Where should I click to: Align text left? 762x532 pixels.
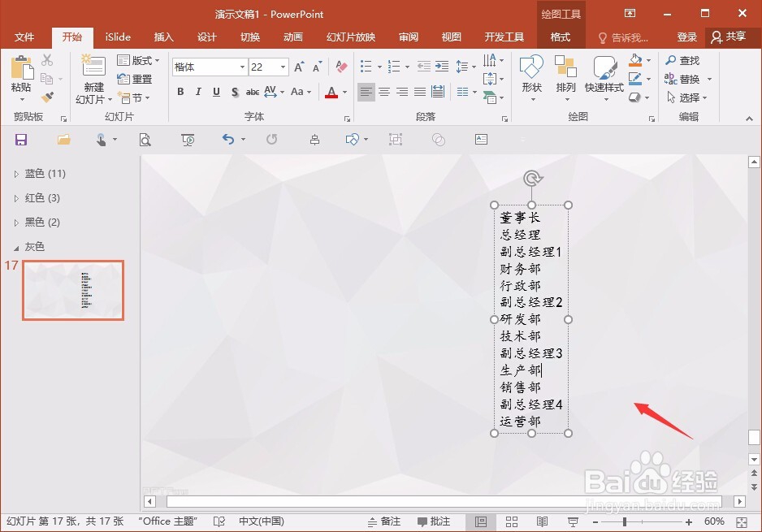coord(366,92)
